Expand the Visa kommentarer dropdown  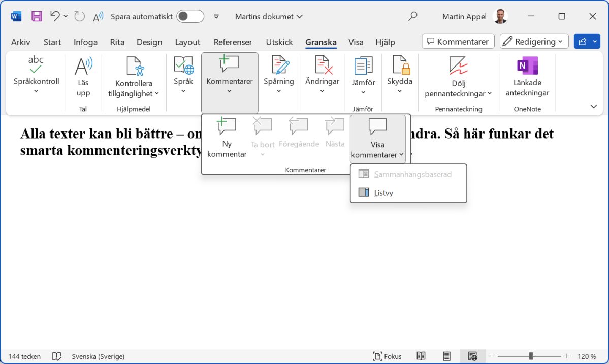pos(377,155)
